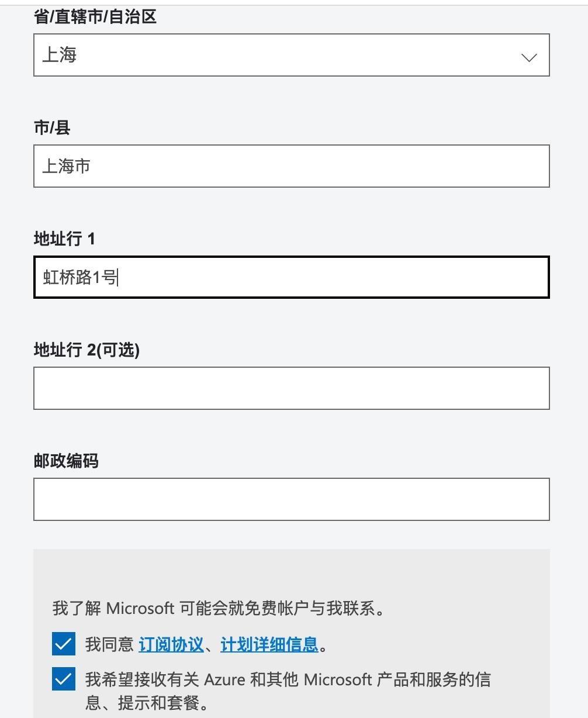Click the 地址行 2(可选) label
588x718 pixels.
click(87, 350)
